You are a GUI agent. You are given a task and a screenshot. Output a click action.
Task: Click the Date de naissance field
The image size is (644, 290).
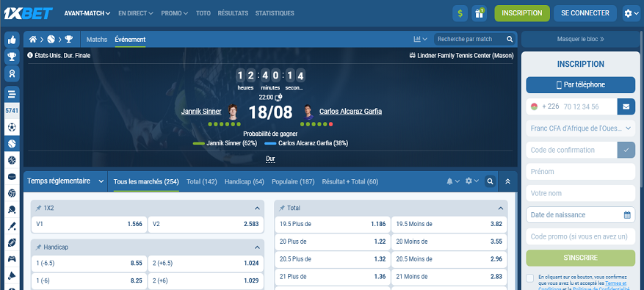tap(580, 215)
